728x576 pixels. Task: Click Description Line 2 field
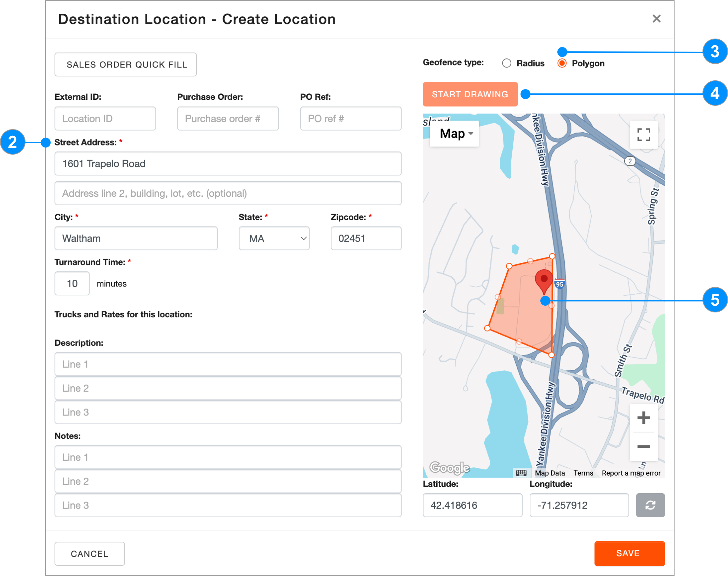tap(228, 388)
